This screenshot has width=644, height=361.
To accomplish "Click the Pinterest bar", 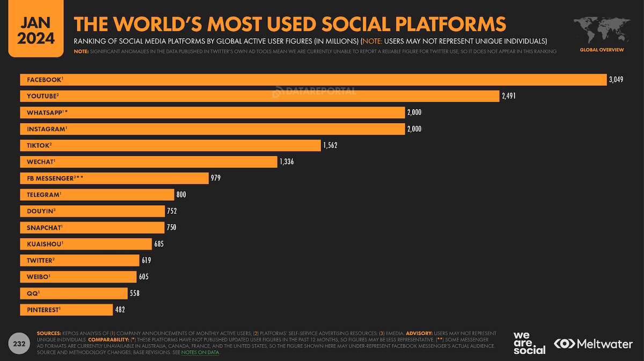I will (x=67, y=309).
